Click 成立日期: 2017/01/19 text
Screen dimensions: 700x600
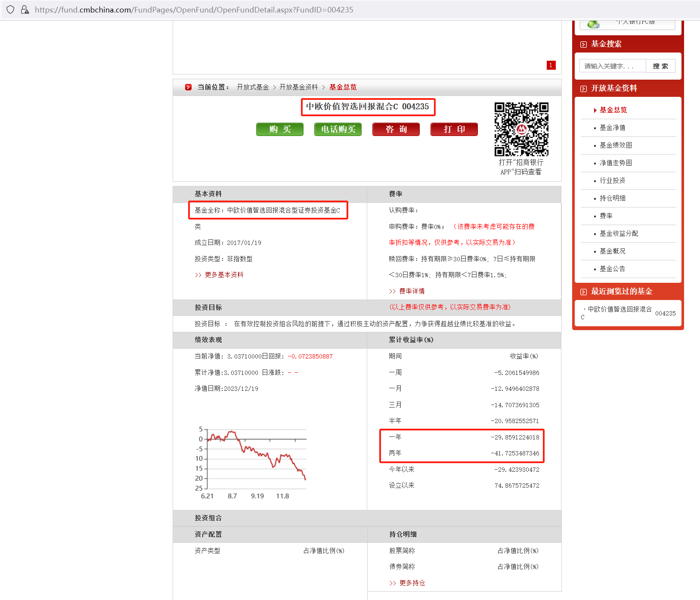pyautogui.click(x=228, y=242)
